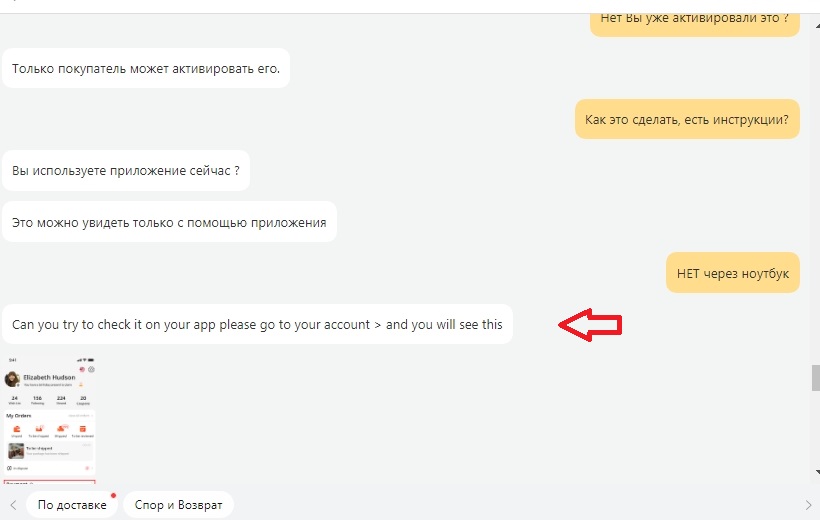Click the product photo in the To be shipped card

pyautogui.click(x=16, y=451)
